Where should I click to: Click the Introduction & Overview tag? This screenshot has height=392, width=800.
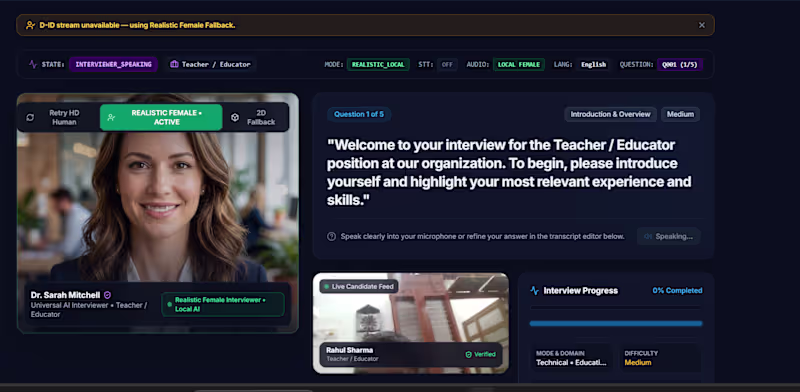pyautogui.click(x=610, y=114)
